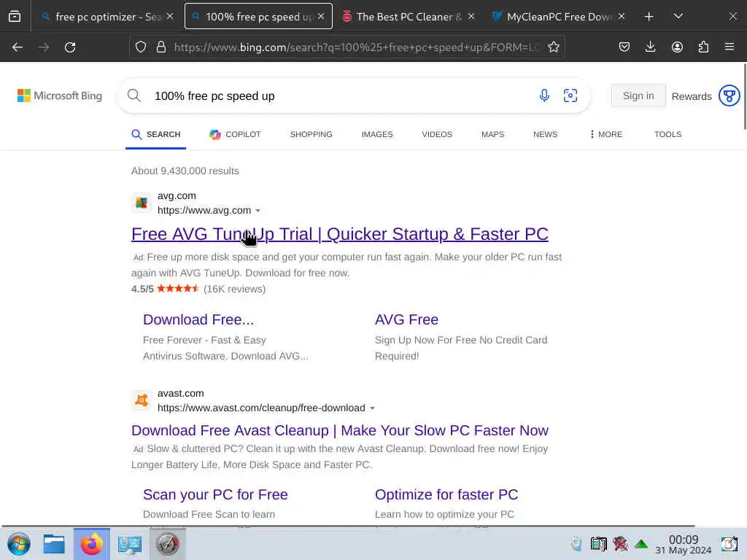Open the gauge utility taskbar icon

click(168, 544)
